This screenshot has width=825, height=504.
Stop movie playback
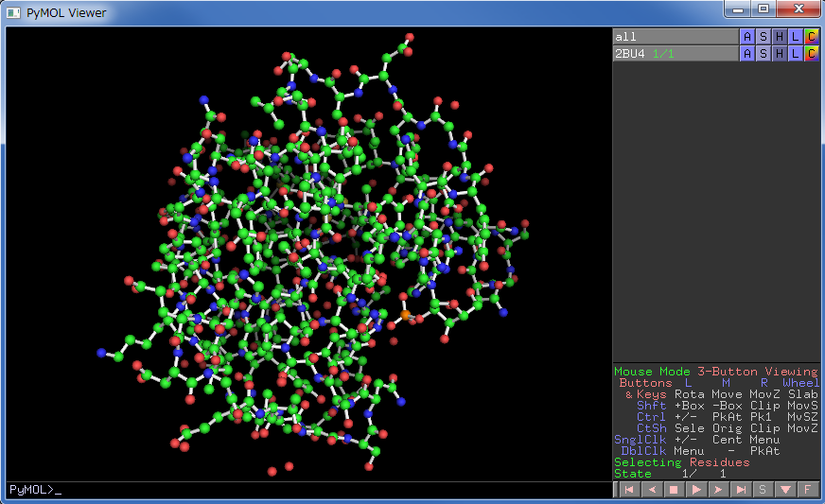[x=674, y=490]
